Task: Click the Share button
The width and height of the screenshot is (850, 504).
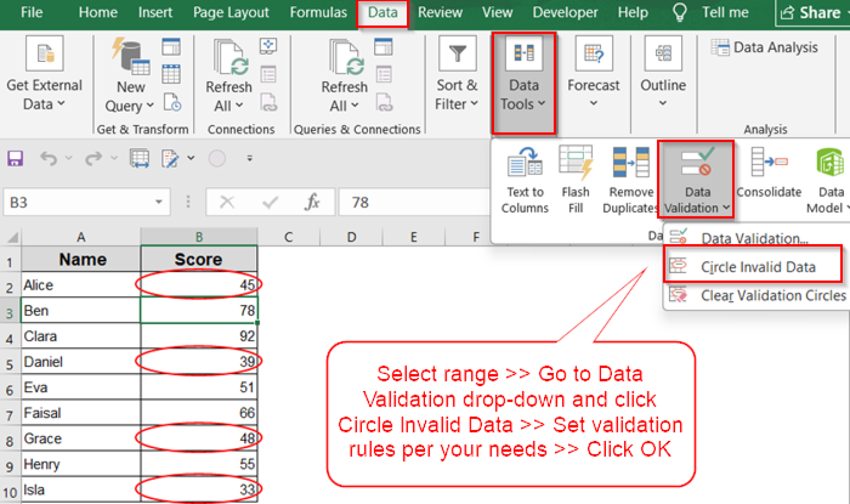Action: click(811, 12)
